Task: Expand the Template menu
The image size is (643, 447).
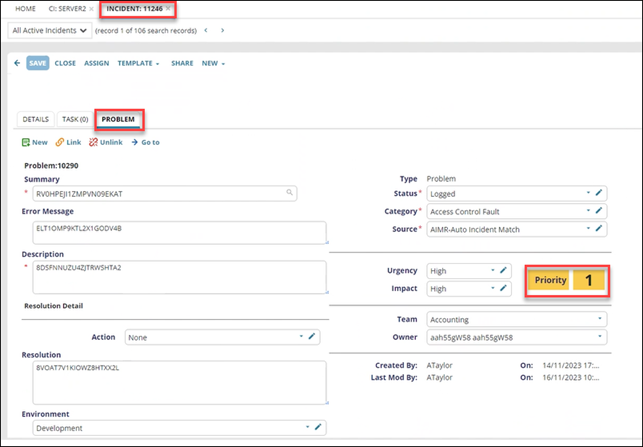Action: point(138,62)
